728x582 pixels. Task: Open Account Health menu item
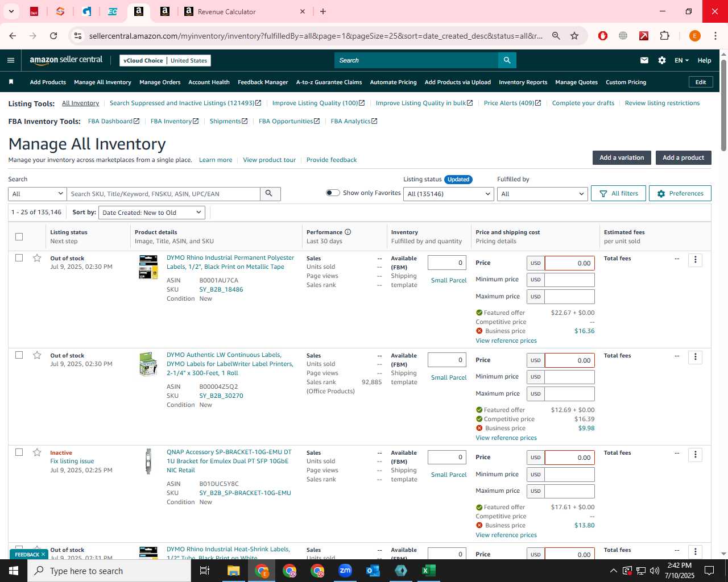click(209, 82)
